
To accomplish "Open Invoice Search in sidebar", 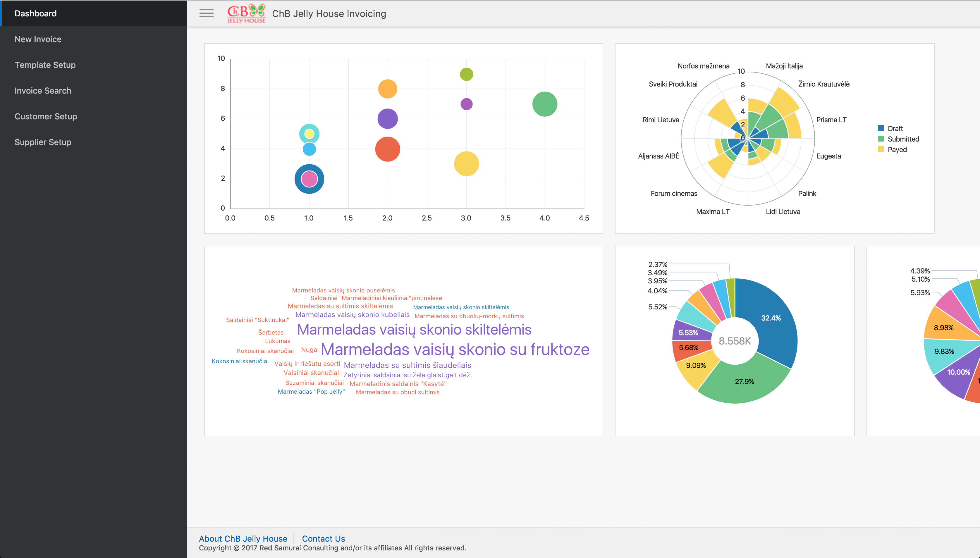I will [x=42, y=90].
